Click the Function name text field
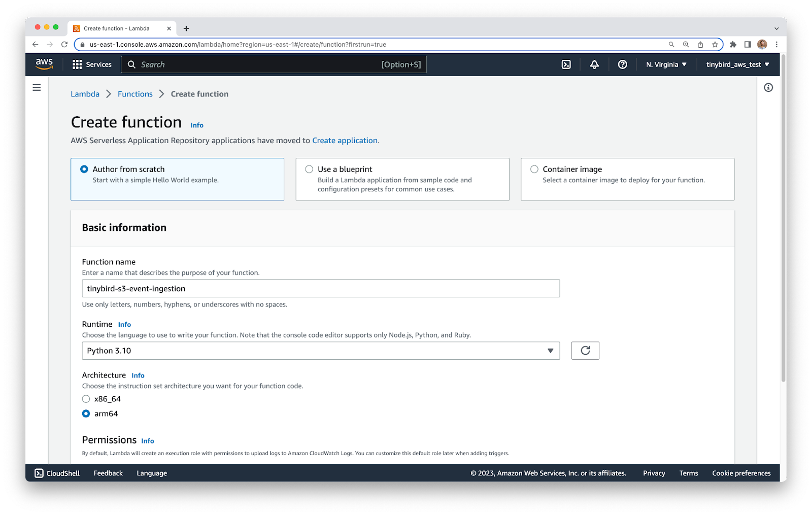The image size is (812, 515). (320, 289)
